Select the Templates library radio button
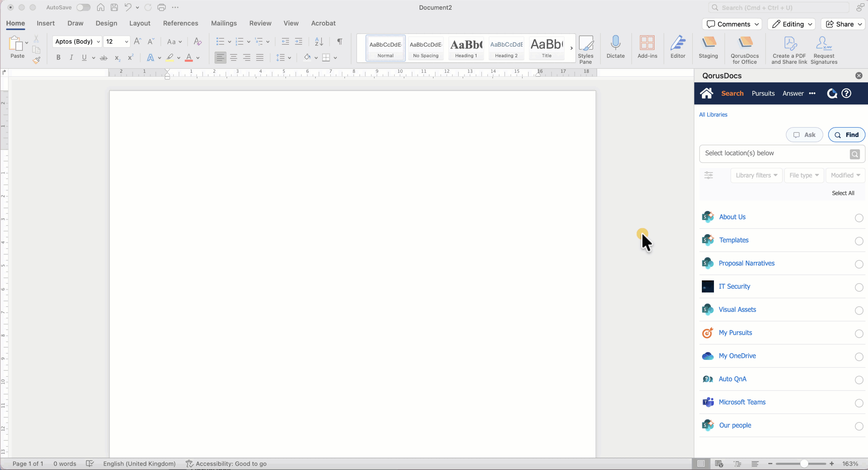Screen dimensions: 868x470 (859, 241)
